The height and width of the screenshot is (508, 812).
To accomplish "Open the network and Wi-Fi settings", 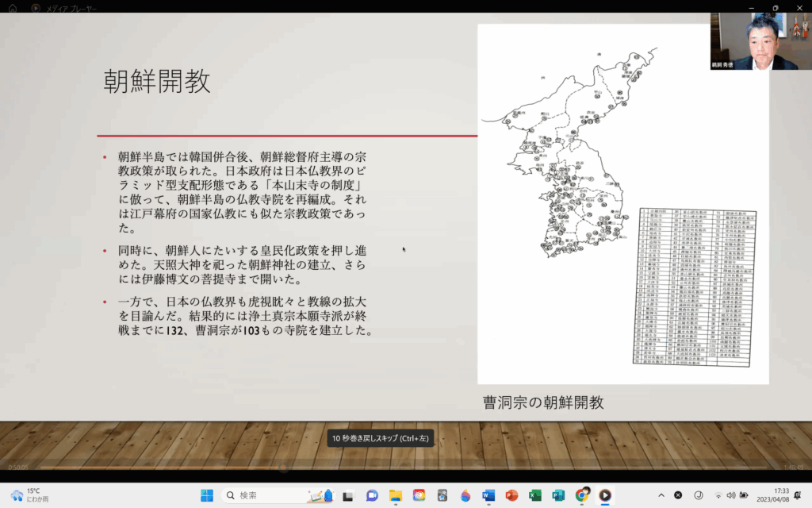I will pos(718,495).
